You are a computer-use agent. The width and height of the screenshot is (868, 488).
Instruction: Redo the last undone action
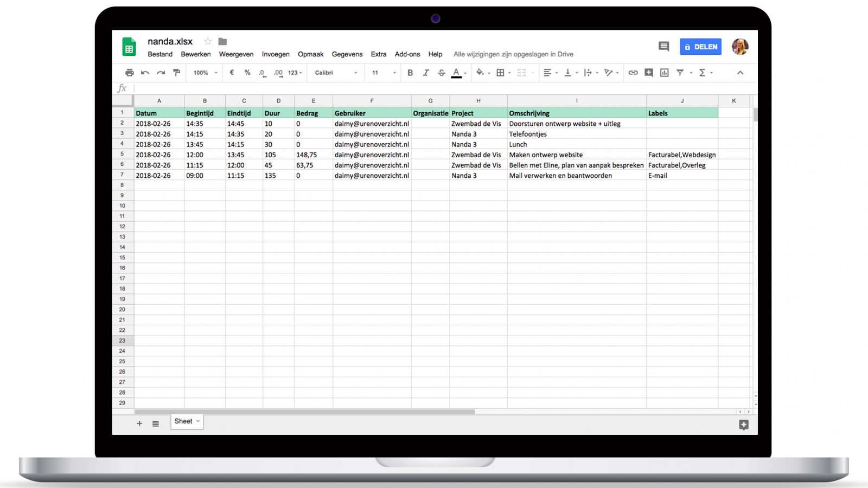161,73
